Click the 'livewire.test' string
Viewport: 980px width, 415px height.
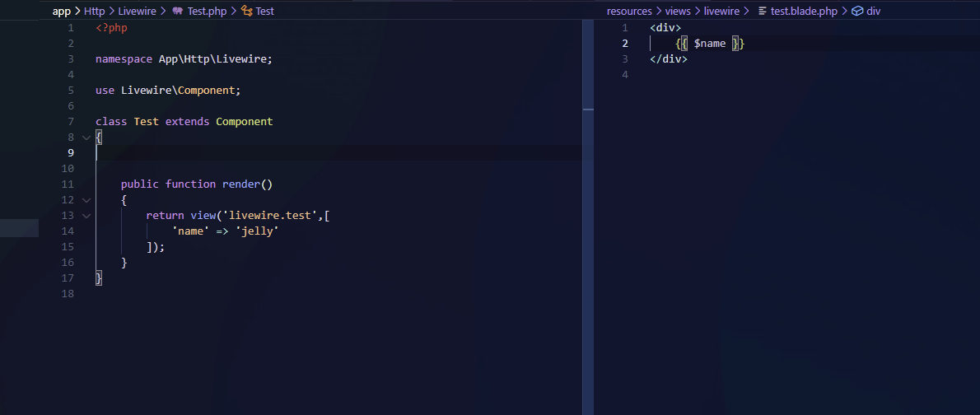coord(269,216)
